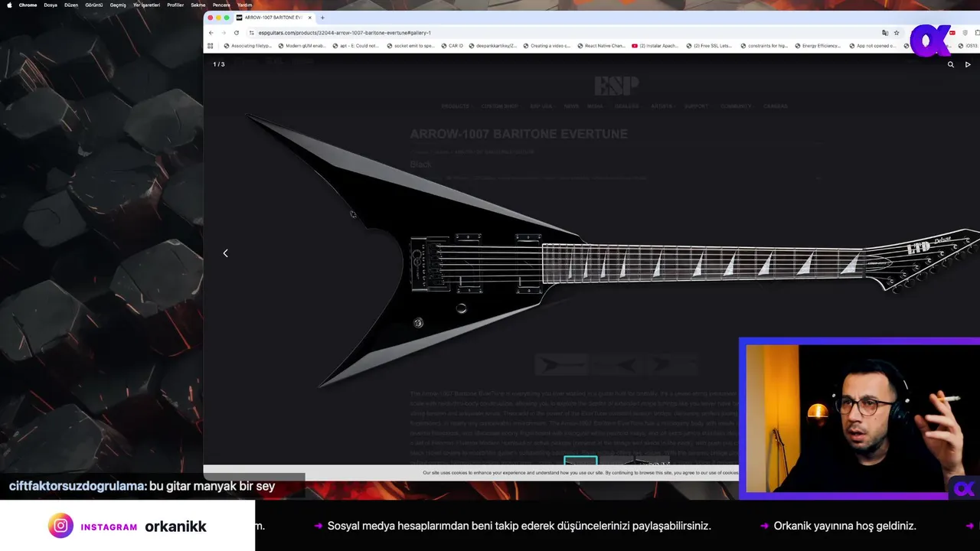Open the 'constraints for hig...' bookmark

[764, 46]
